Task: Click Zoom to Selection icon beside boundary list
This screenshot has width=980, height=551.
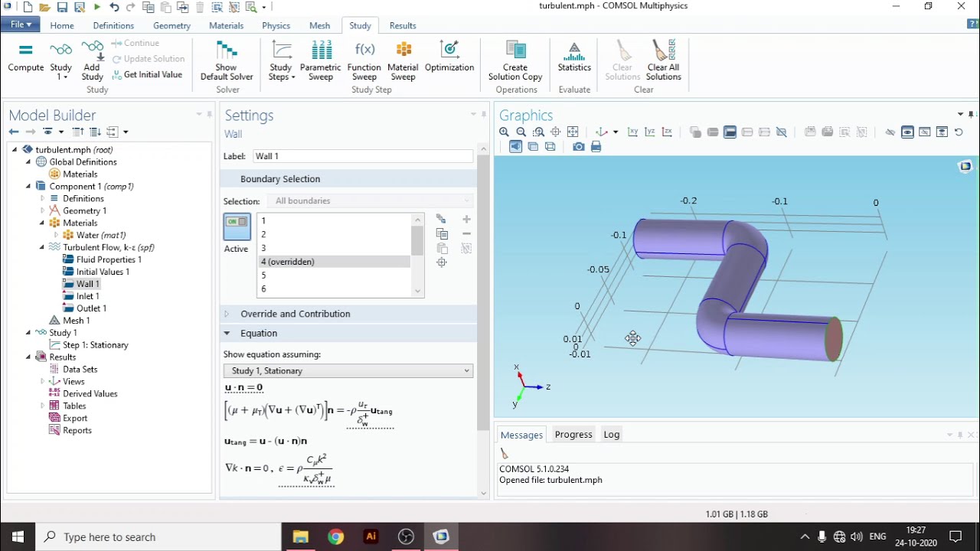Action: click(442, 262)
